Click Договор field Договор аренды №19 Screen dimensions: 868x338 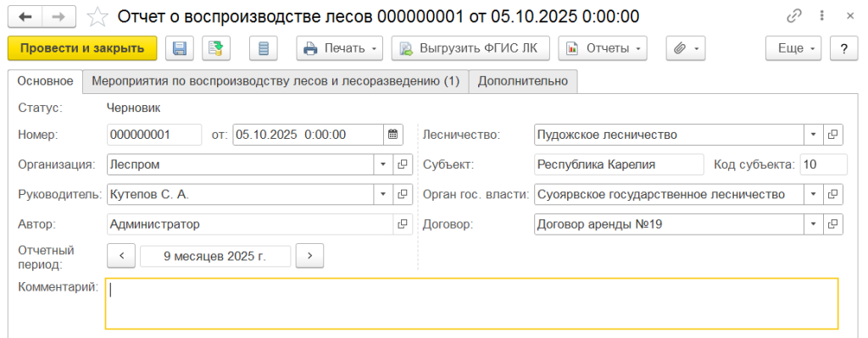point(670,224)
